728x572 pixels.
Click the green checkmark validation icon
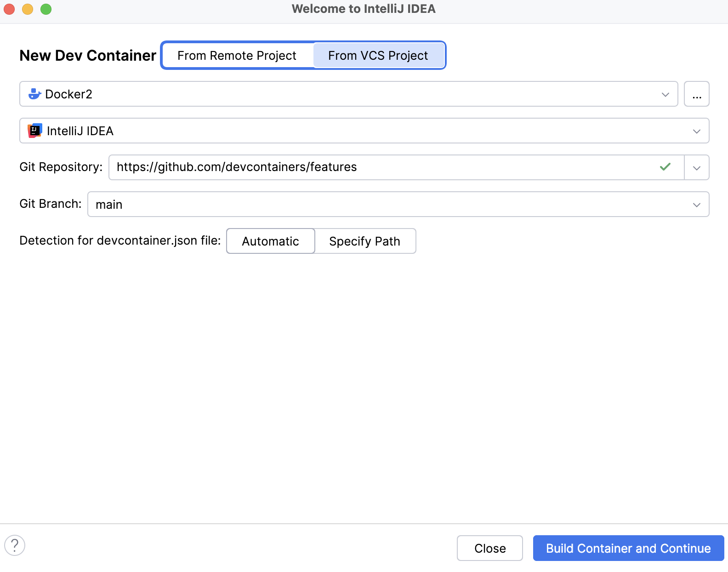click(665, 167)
